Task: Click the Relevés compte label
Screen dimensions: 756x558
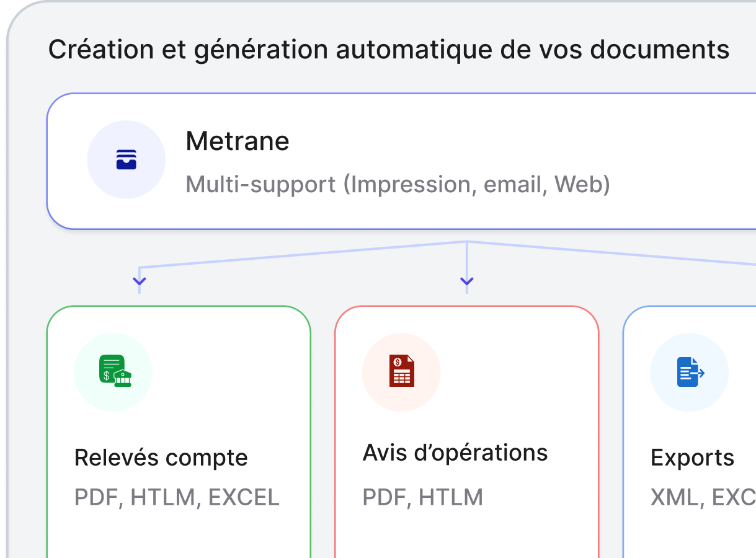Action: pos(161,458)
